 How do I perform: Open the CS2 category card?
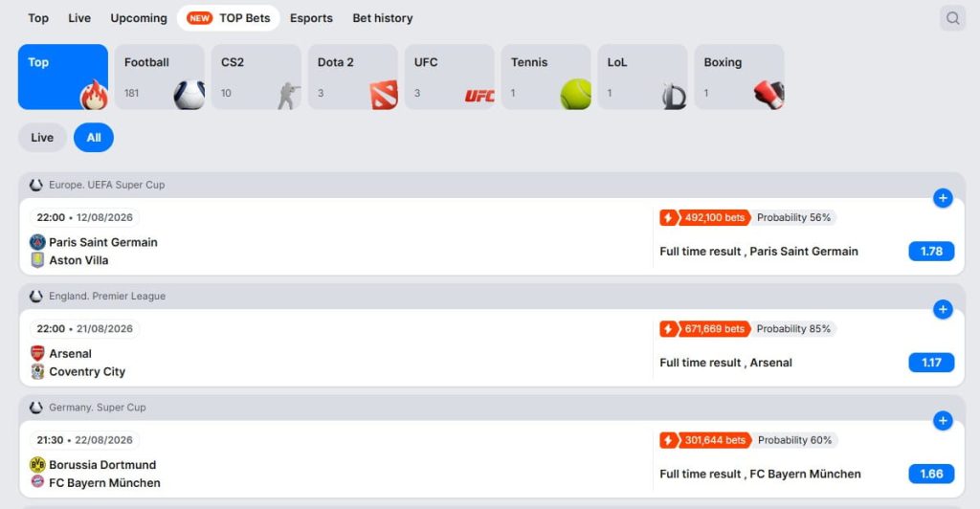click(256, 77)
